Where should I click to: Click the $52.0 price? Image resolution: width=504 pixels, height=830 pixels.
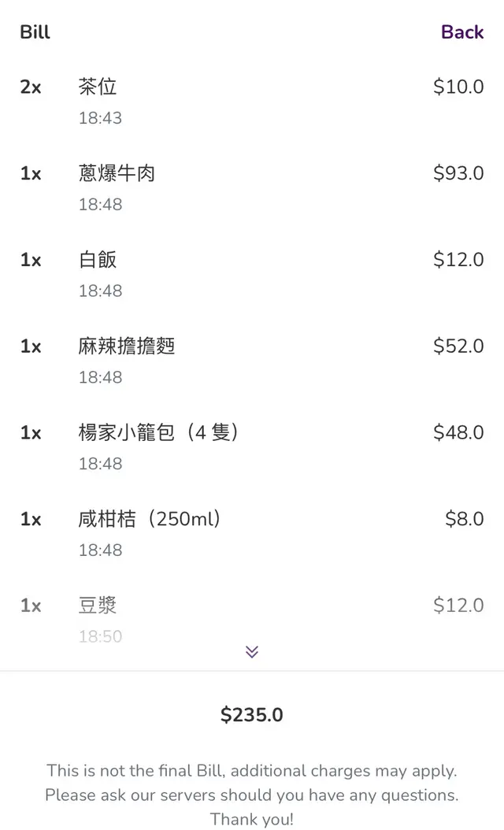pos(458,346)
